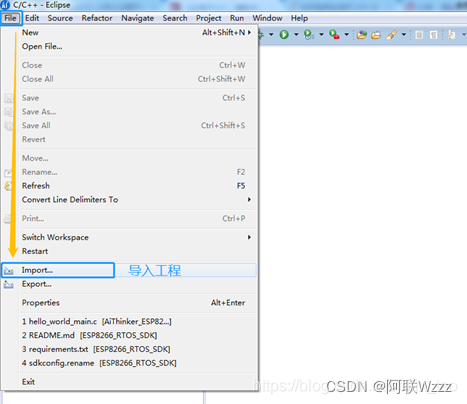Click the Open Type toolbar icon
467x404 pixels.
362,35
